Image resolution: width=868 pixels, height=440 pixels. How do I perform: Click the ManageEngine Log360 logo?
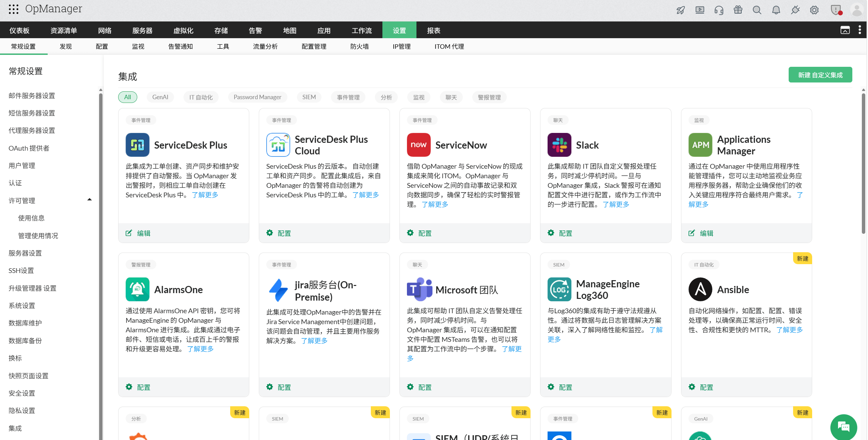(x=559, y=289)
